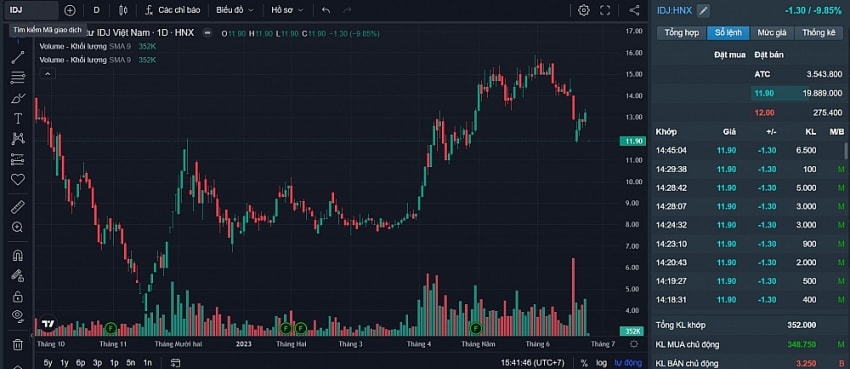Image resolution: width=850 pixels, height=369 pixels.
Task: Toggle percent scale on price axis
Action: [x=584, y=362]
